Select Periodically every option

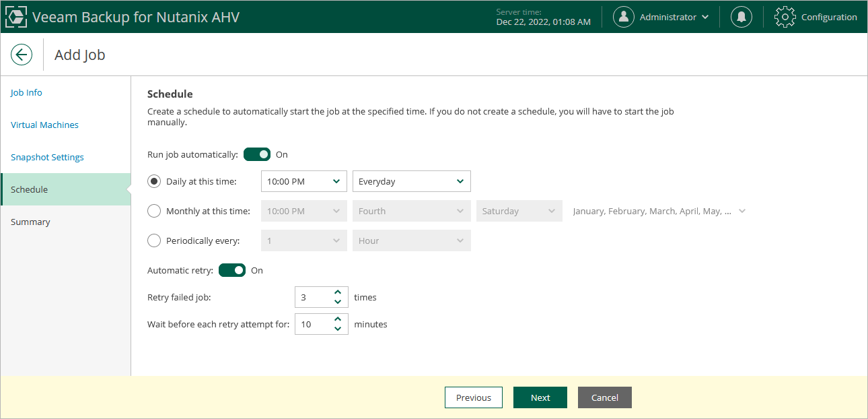154,240
